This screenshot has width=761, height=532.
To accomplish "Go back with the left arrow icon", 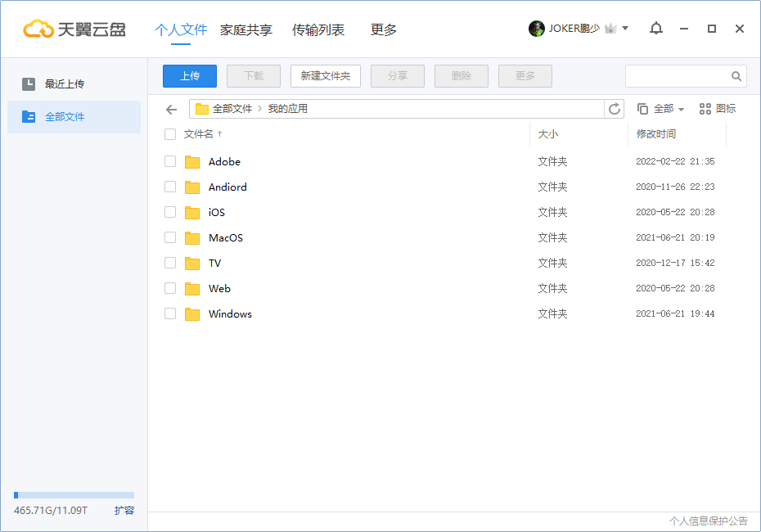I will click(x=171, y=109).
